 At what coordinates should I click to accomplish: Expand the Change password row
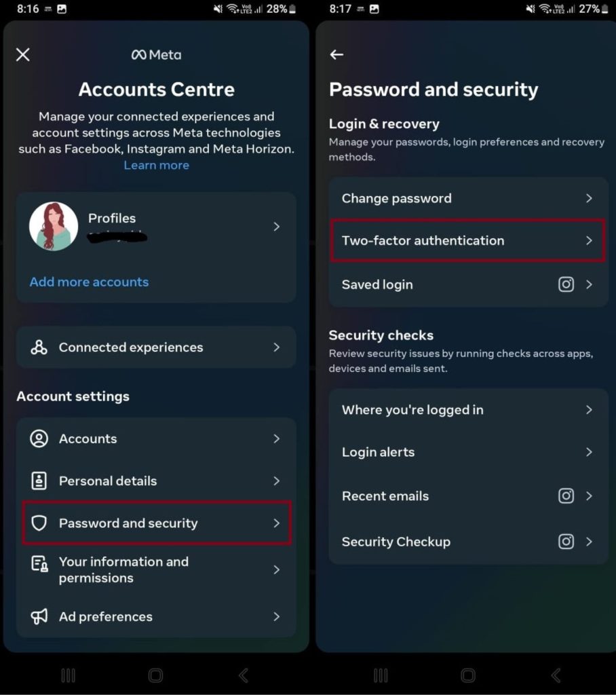click(x=468, y=198)
